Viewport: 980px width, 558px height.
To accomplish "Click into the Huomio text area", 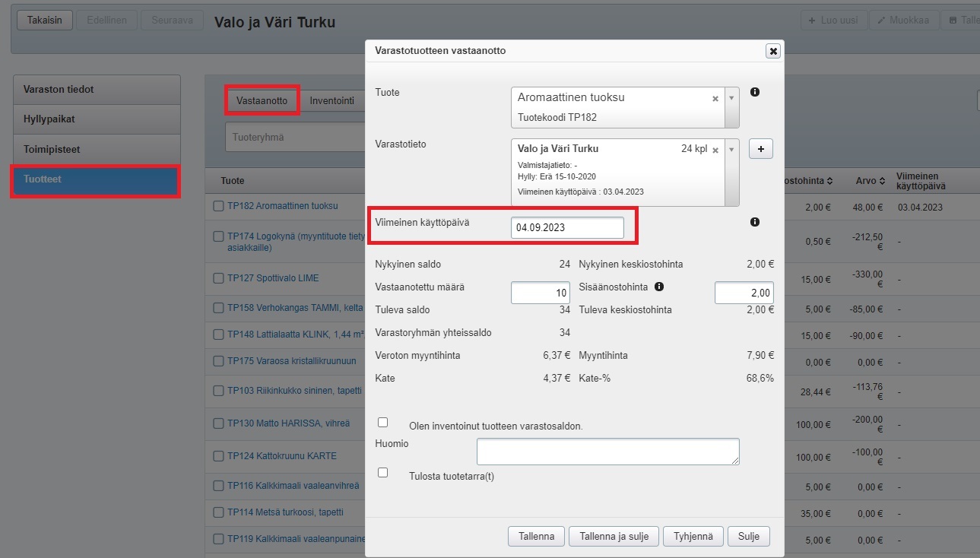I will click(608, 452).
